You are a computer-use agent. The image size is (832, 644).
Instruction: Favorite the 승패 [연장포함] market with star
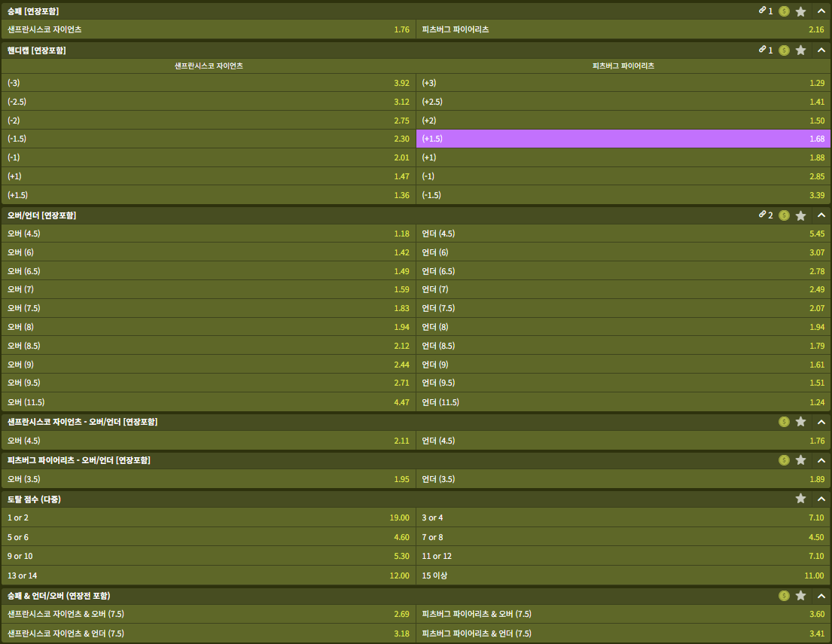tap(800, 11)
